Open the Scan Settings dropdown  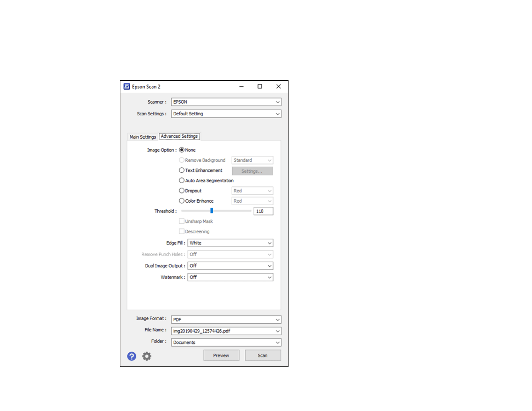pos(226,114)
